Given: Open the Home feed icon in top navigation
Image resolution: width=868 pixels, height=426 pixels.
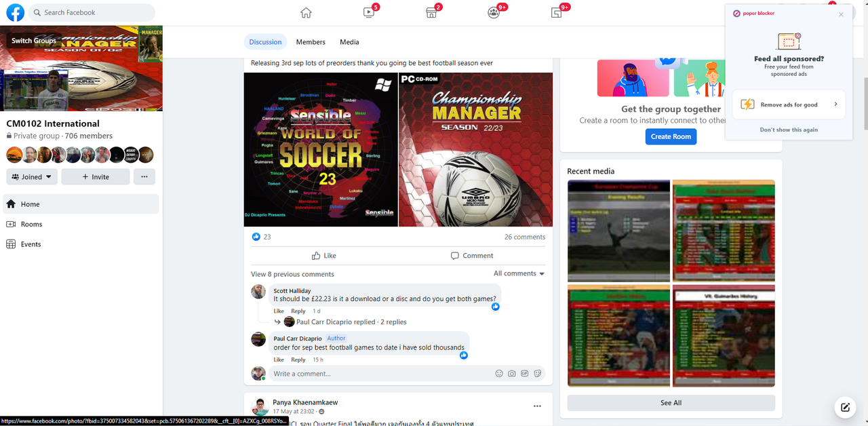Looking at the screenshot, I should [x=306, y=12].
